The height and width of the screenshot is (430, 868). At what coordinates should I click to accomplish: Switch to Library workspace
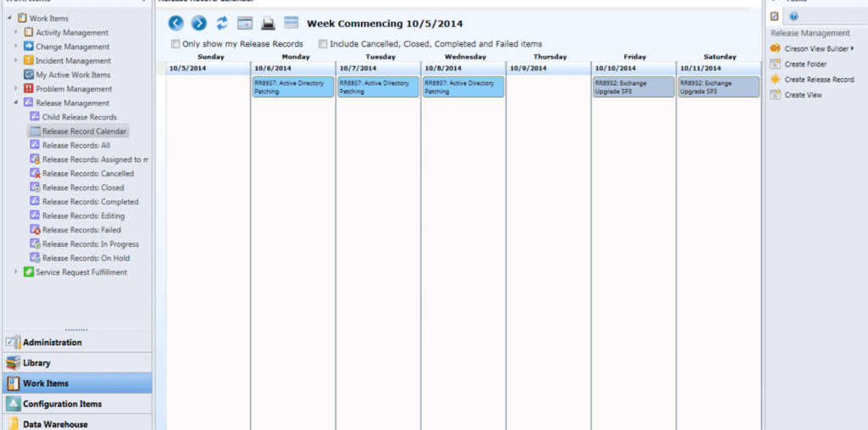77,363
